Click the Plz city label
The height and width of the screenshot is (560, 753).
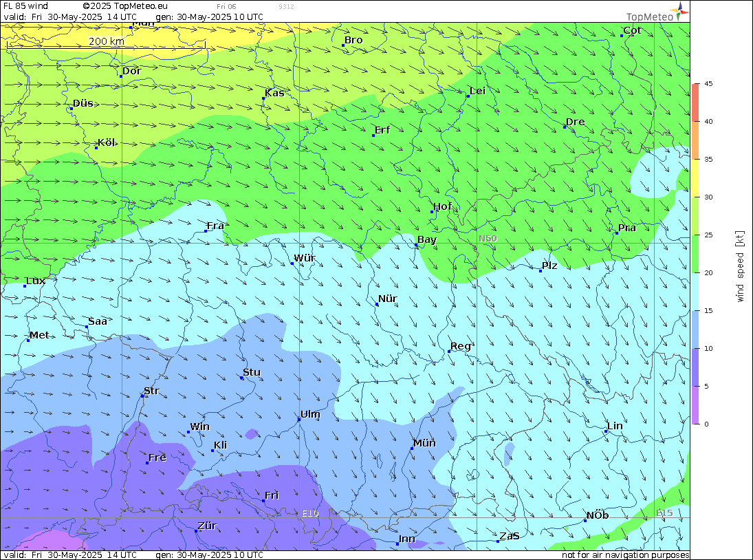[x=549, y=266]
